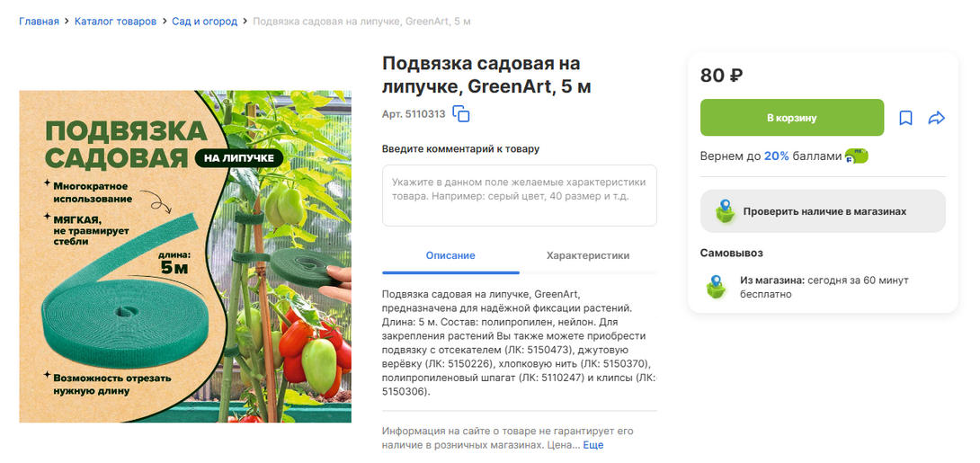Expand disclaimer with 'Еще' link
The image size is (980, 463).
(593, 446)
